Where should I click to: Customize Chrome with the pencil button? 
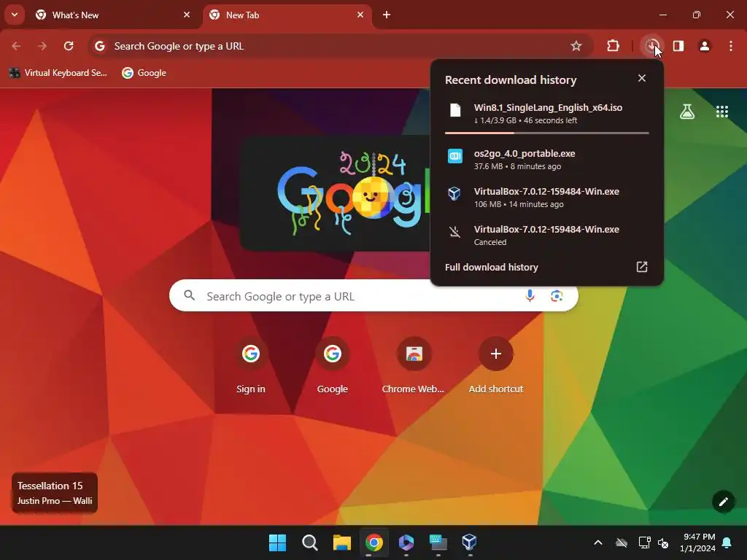[723, 502]
